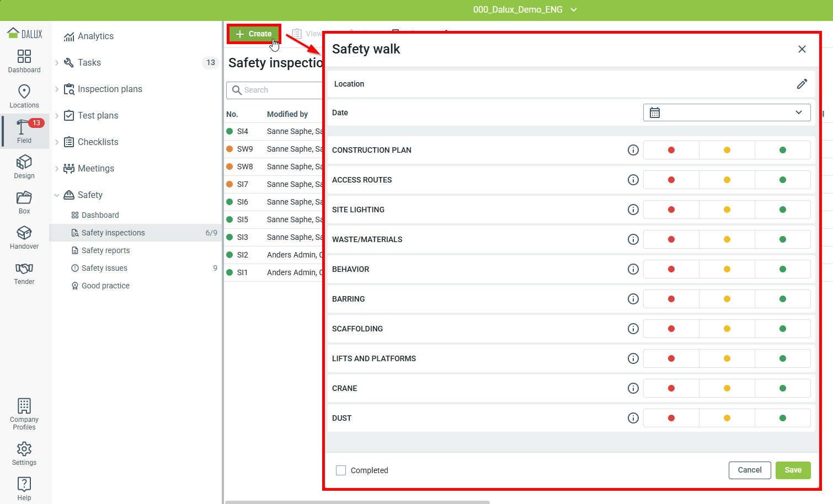Screen dimensions: 833x504
Task: Open info icon for Construction Plan
Action: tap(633, 150)
